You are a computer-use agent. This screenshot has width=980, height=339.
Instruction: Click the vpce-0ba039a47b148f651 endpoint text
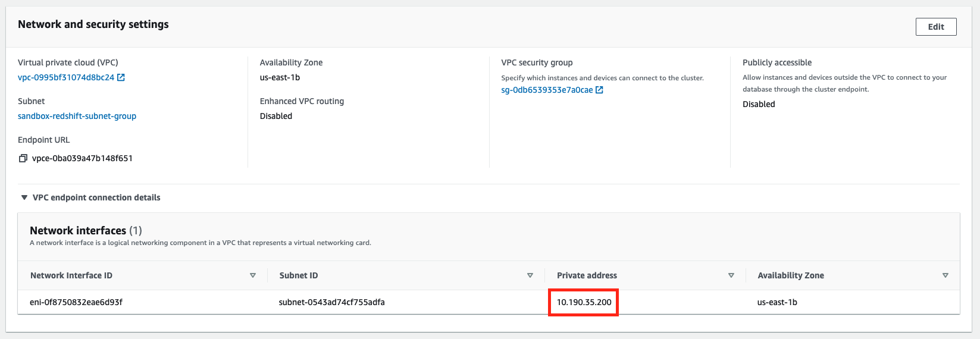tap(82, 158)
